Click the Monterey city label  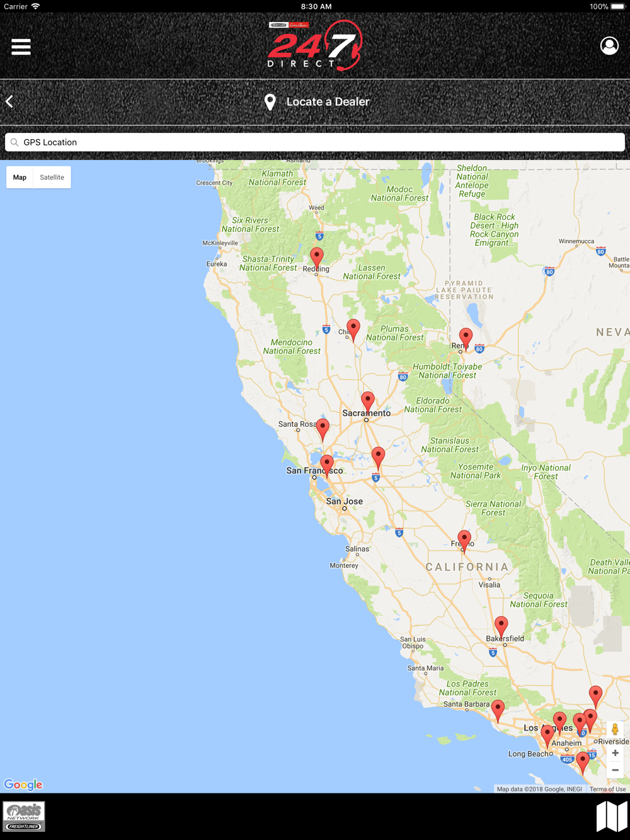(344, 565)
